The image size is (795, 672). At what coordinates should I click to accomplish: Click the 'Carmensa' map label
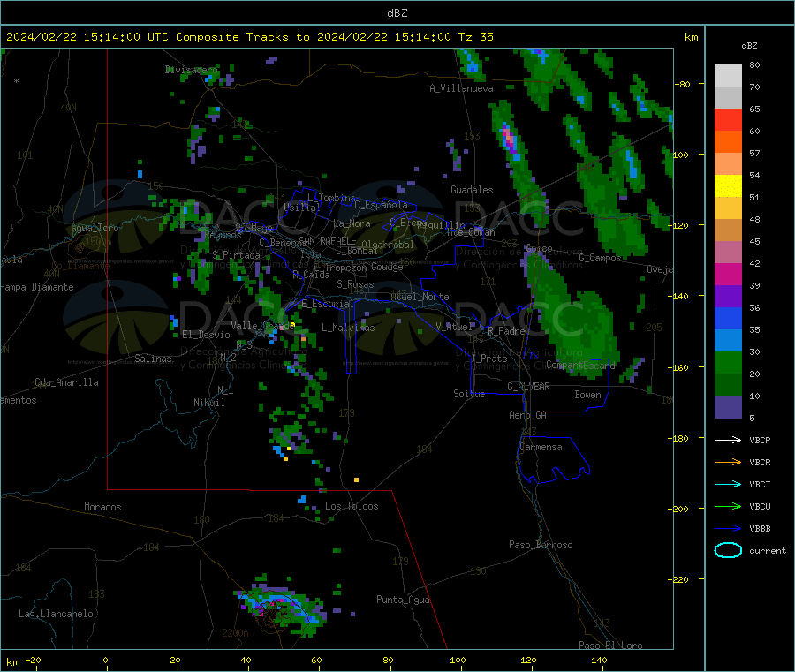[x=541, y=447]
